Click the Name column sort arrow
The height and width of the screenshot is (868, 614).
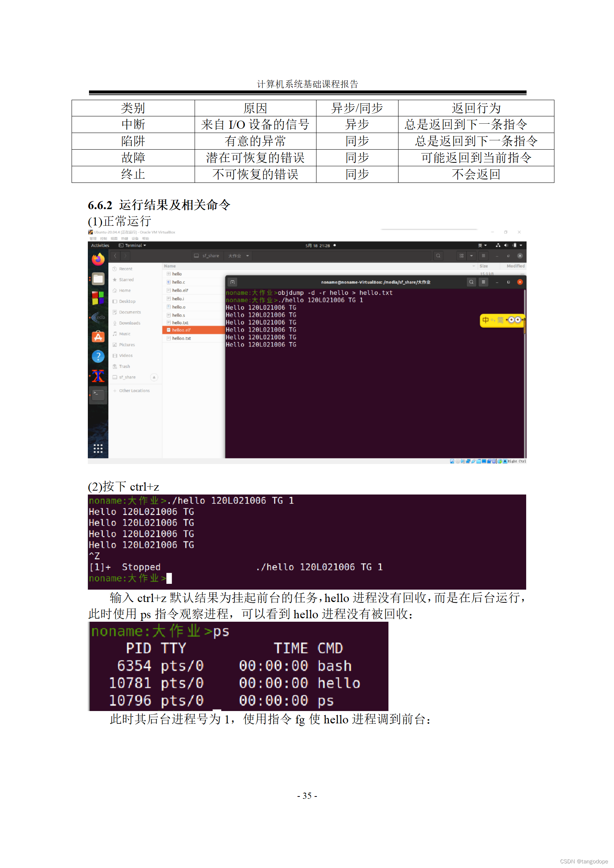[474, 266]
